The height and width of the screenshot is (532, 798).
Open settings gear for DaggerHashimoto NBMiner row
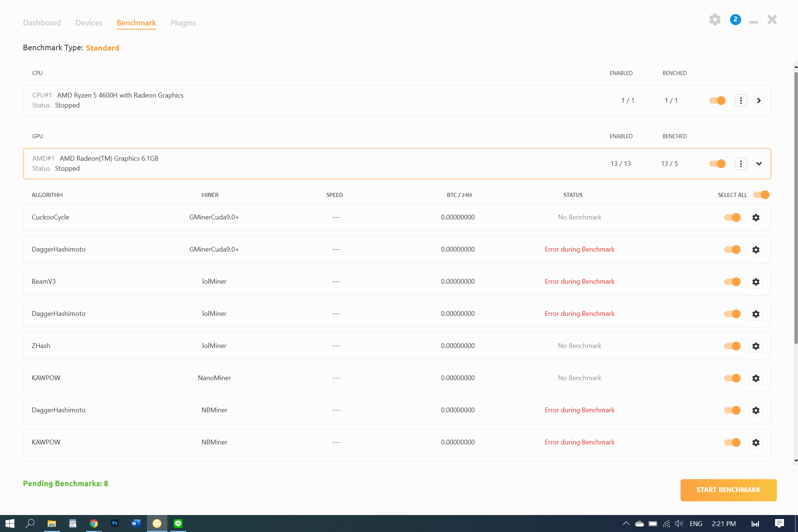click(x=756, y=410)
